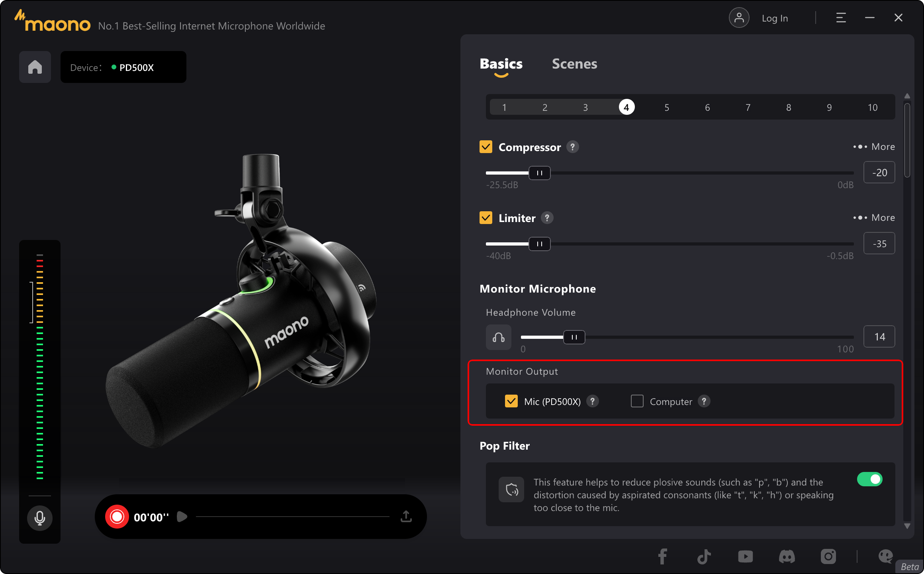Open the feedback smiley icon
This screenshot has width=924, height=574.
[886, 556]
